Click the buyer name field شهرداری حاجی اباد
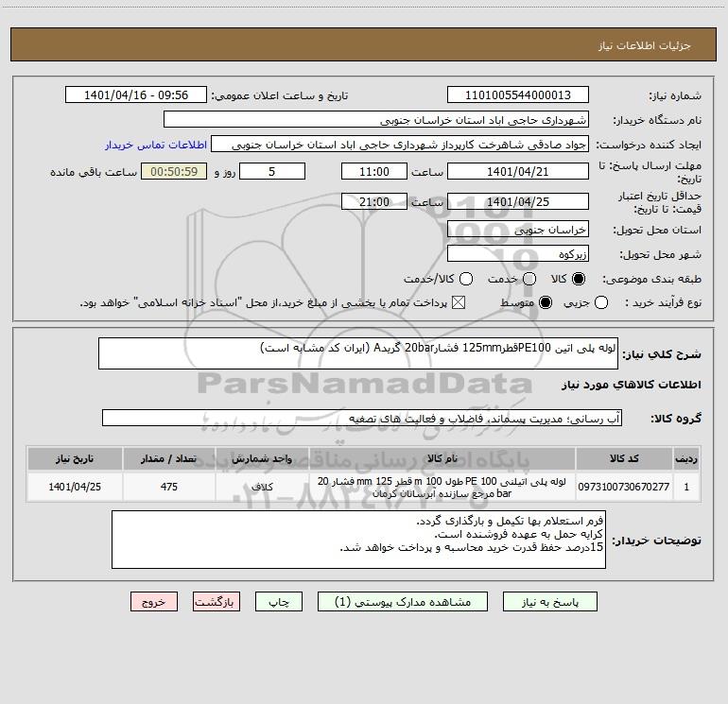728x704 pixels. [x=376, y=120]
